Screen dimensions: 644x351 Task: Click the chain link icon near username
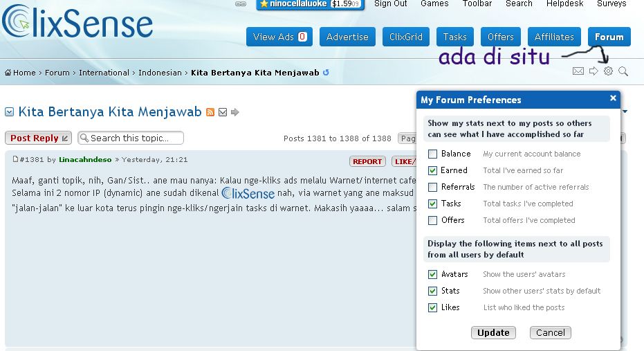click(241, 3)
